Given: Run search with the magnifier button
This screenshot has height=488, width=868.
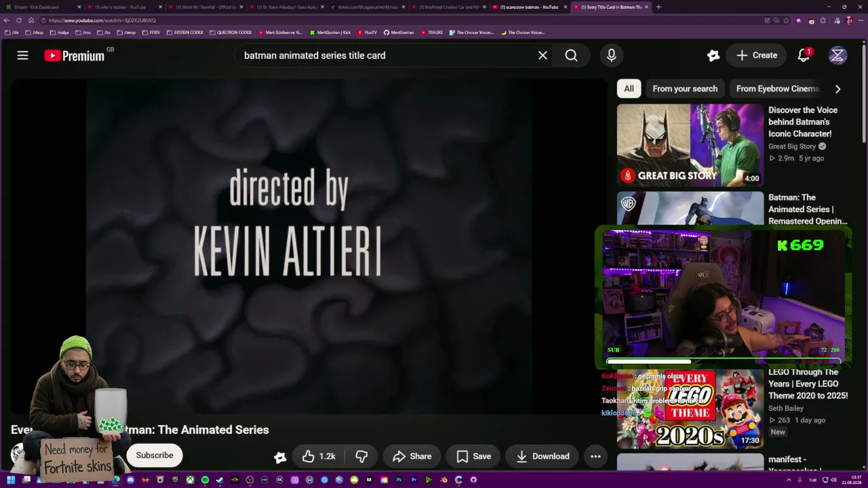Looking at the screenshot, I should pyautogui.click(x=572, y=56).
